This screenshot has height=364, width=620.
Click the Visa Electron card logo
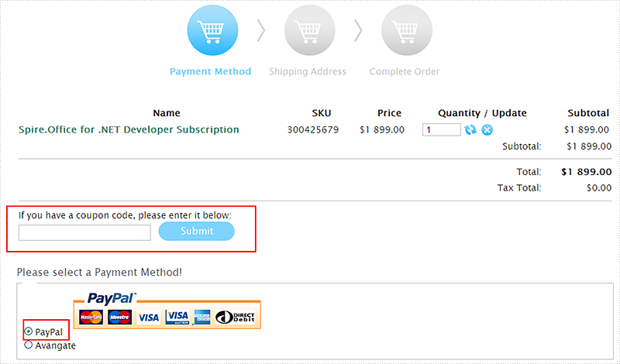click(x=177, y=317)
